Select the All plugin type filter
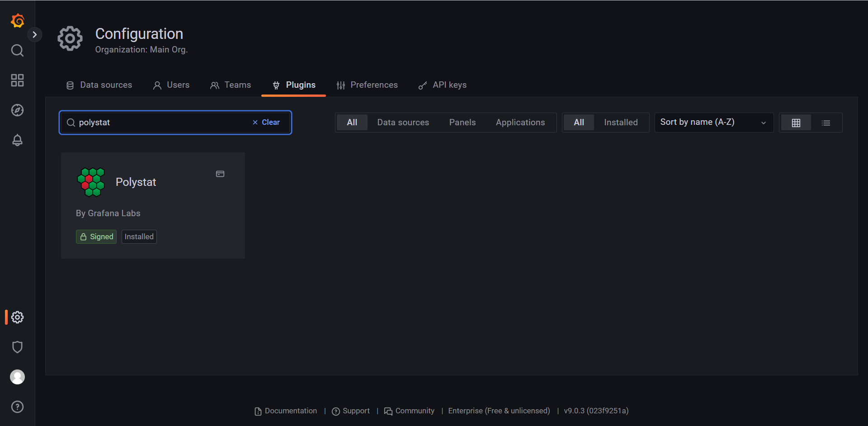 352,123
